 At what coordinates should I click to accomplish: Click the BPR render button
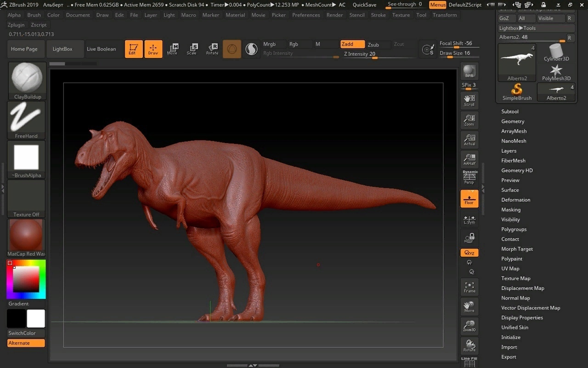click(469, 71)
